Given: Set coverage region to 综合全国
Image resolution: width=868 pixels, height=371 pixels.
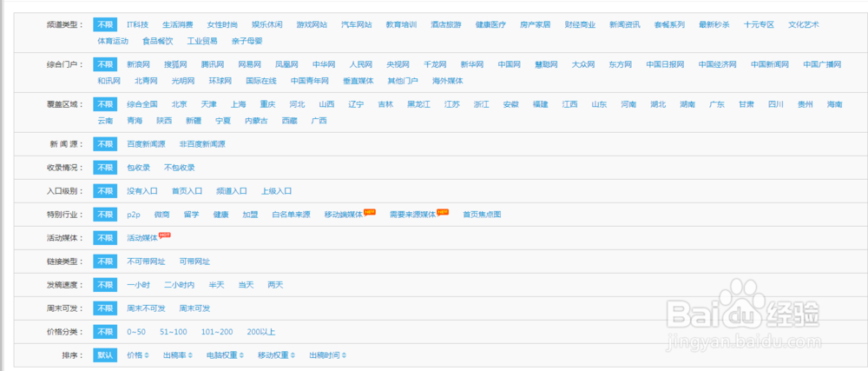Looking at the screenshot, I should coord(142,104).
